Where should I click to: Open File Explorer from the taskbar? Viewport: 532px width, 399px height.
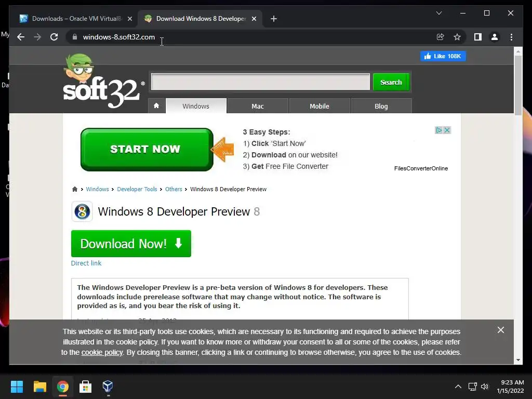click(39, 387)
